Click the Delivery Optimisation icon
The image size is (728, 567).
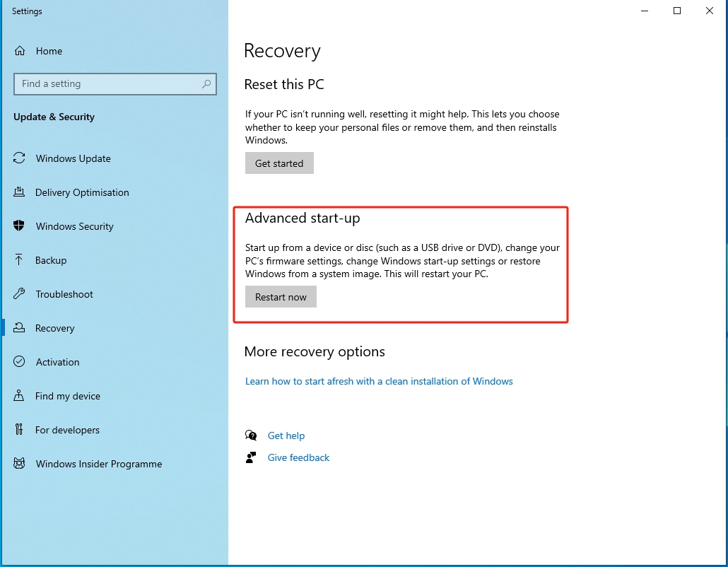point(19,192)
